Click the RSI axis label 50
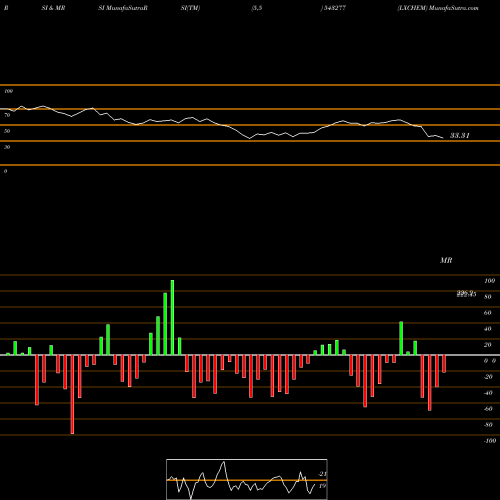The width and height of the screenshot is (500, 500). pos(7,131)
